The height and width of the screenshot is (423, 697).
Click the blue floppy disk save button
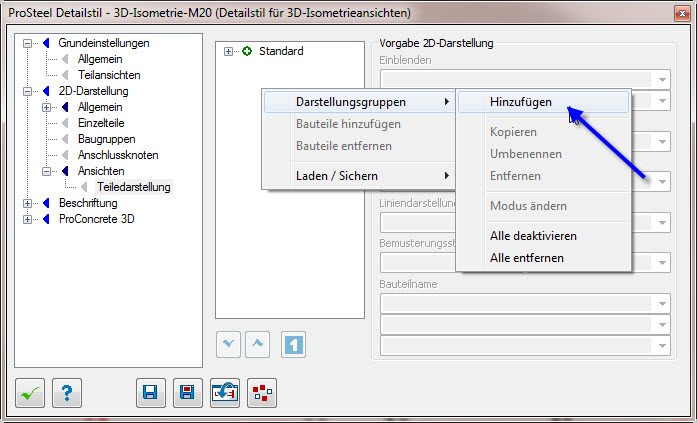coord(151,393)
